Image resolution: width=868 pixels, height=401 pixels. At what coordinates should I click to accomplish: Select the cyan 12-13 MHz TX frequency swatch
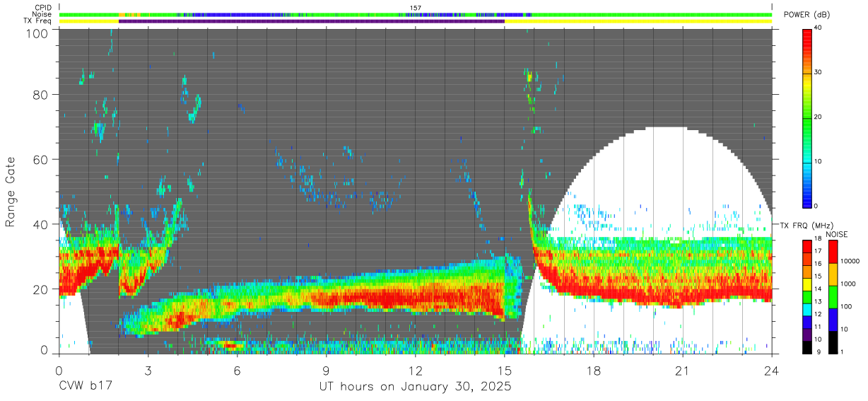807,309
